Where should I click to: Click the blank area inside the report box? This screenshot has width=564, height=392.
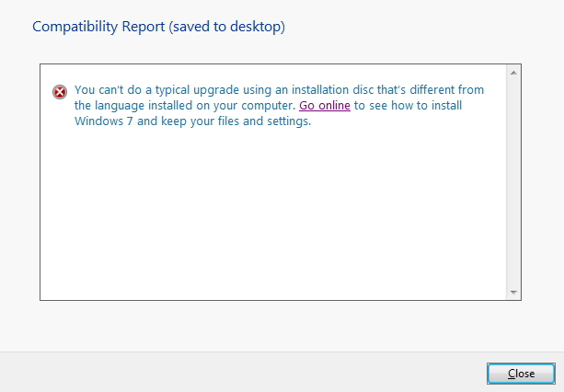276,212
